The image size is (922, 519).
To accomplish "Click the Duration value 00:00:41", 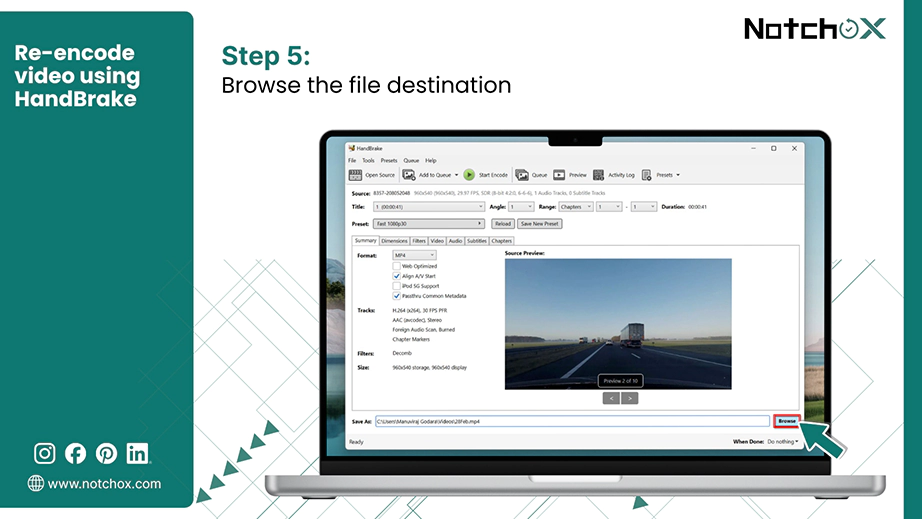I will 697,207.
